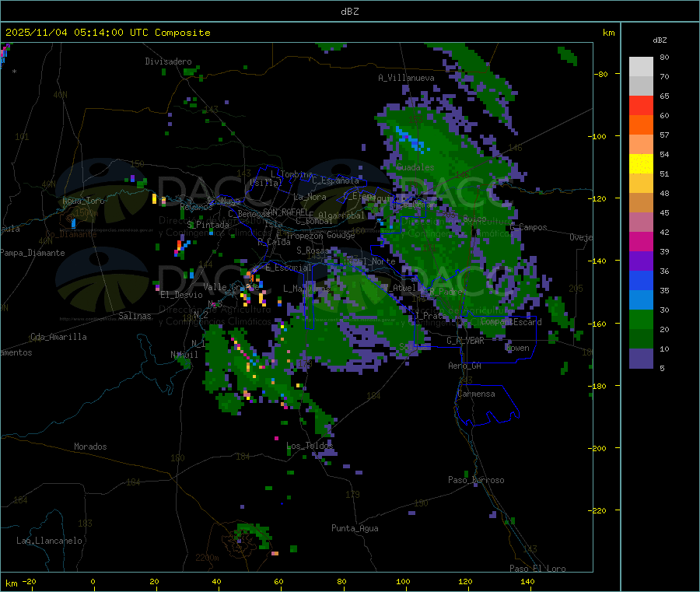Click the 'Paso_El_Loro' label
This screenshot has height=592, width=700.
[538, 569]
